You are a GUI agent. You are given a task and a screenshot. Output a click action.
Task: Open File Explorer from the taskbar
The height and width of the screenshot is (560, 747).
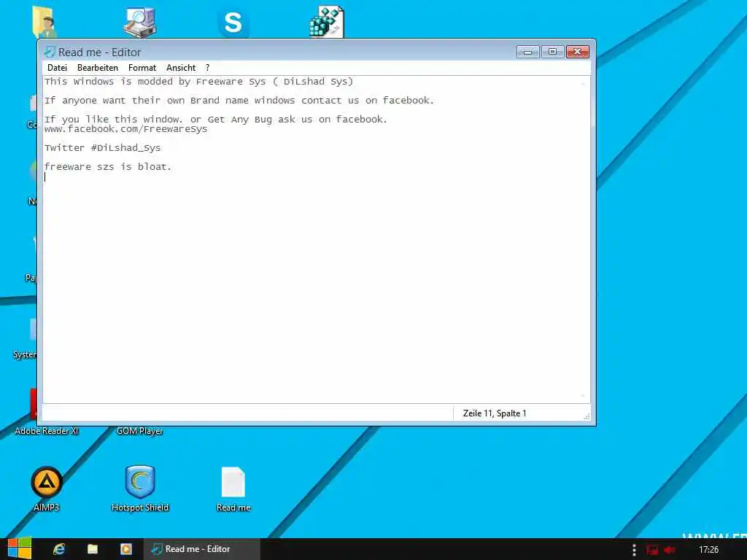coord(93,549)
